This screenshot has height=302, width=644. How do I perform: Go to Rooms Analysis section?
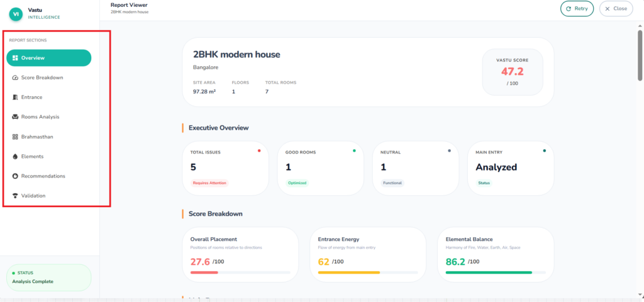coord(40,117)
